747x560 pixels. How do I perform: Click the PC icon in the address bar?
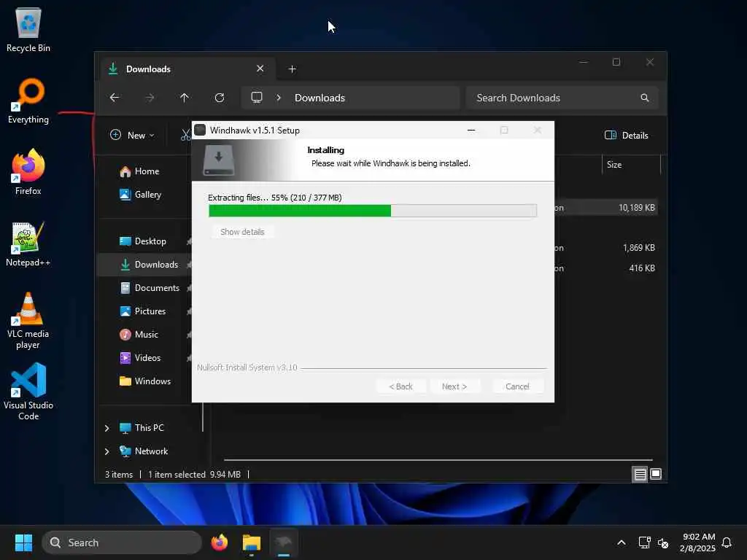[257, 98]
